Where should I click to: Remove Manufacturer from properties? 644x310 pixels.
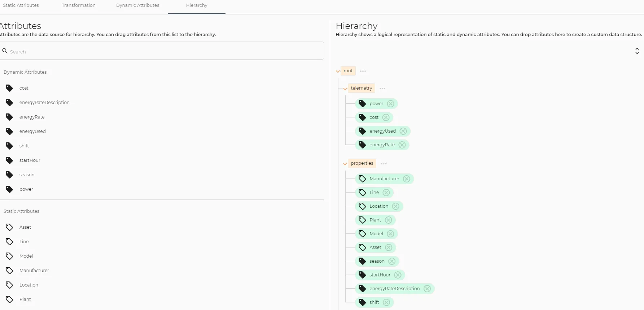[407, 179]
